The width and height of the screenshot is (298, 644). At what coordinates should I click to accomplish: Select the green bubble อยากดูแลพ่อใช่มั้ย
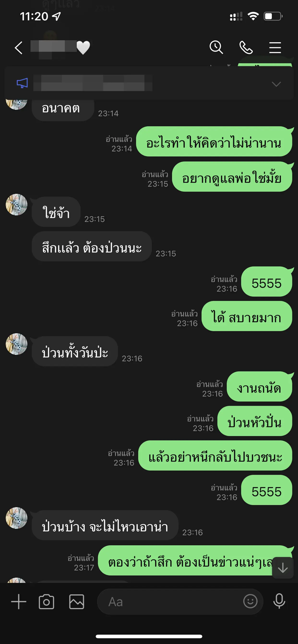pyautogui.click(x=232, y=177)
